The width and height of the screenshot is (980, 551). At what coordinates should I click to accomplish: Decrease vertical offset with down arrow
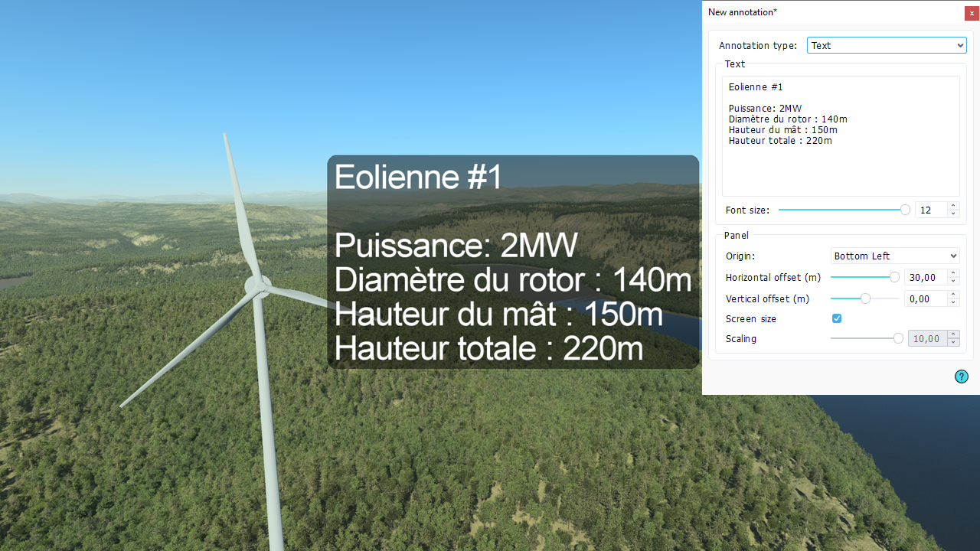(x=953, y=302)
